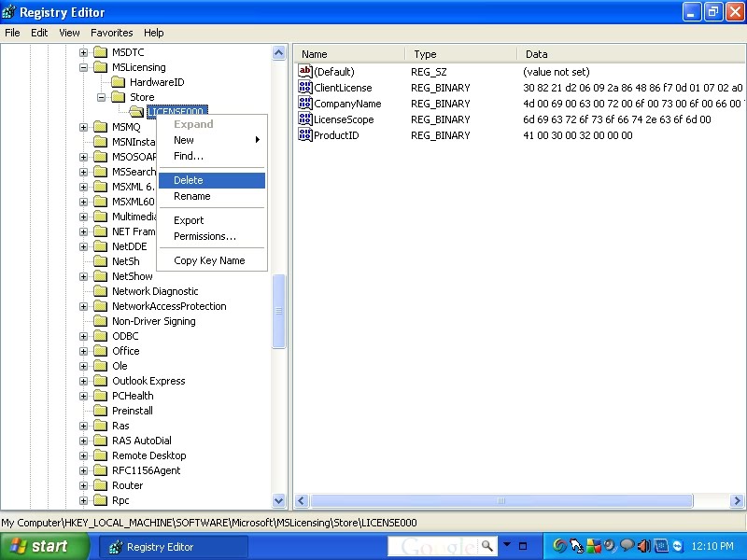The width and height of the screenshot is (747, 560).
Task: Click the MSMQ folder icon
Action: pyautogui.click(x=101, y=127)
